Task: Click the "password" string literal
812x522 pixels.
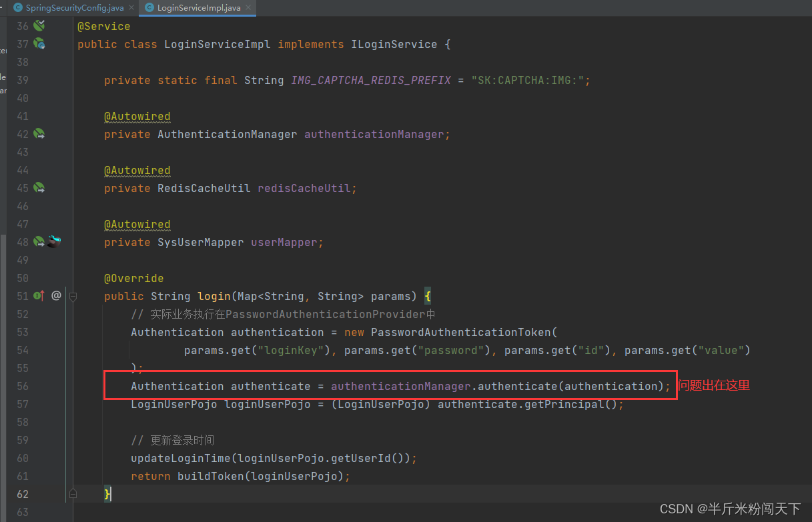Action: point(451,350)
